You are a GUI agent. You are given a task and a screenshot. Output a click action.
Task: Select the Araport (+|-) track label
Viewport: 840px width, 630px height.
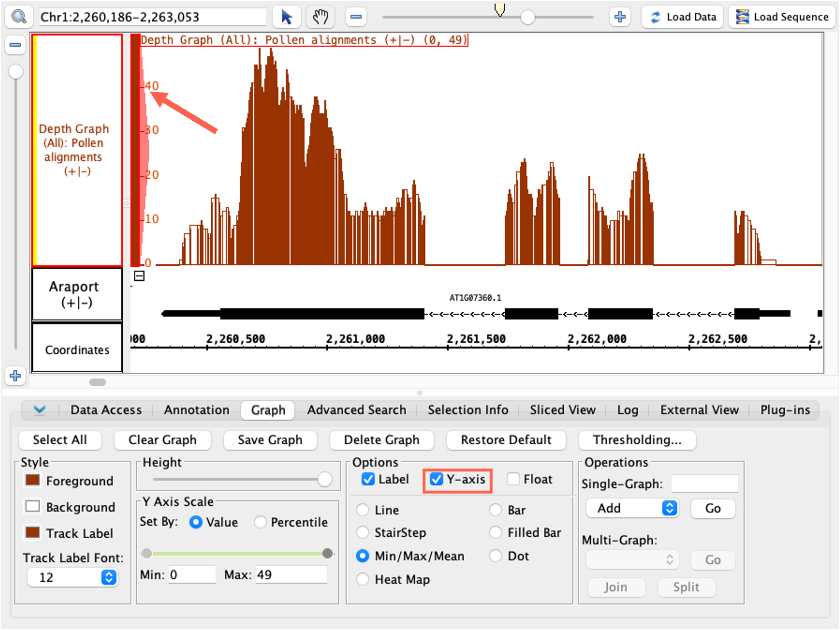coord(77,294)
